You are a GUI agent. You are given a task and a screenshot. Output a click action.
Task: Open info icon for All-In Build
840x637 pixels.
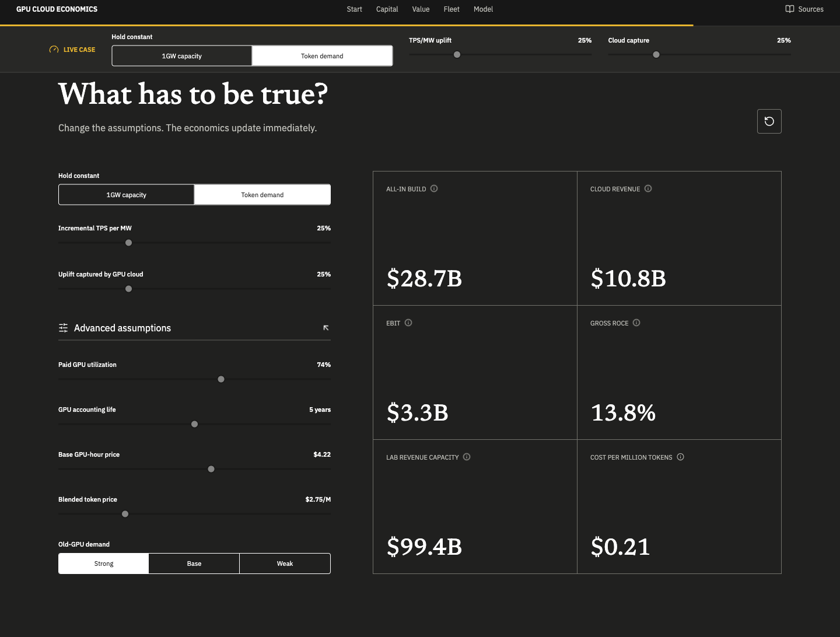(x=434, y=188)
